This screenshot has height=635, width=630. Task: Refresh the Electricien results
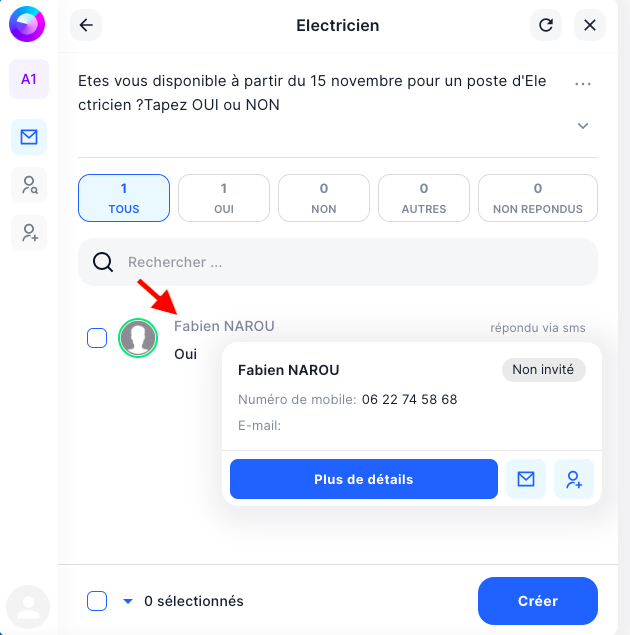546,25
